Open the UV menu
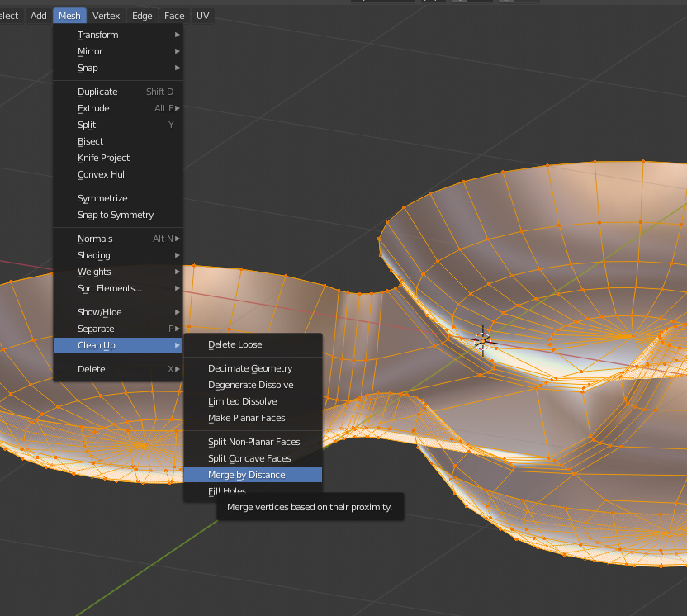This screenshot has width=687, height=616. point(202,16)
